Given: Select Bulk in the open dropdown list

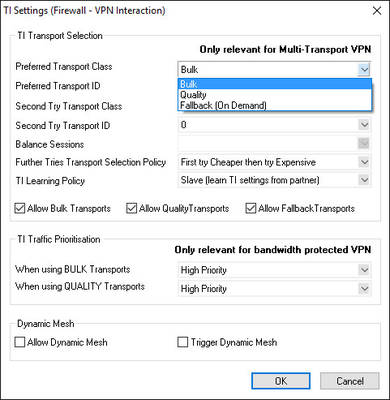Looking at the screenshot, I should 275,84.
